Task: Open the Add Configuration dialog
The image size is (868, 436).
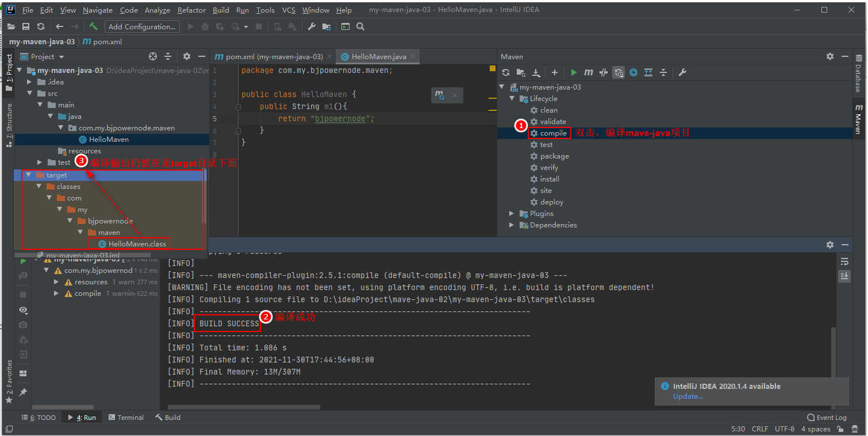Action: (x=141, y=26)
